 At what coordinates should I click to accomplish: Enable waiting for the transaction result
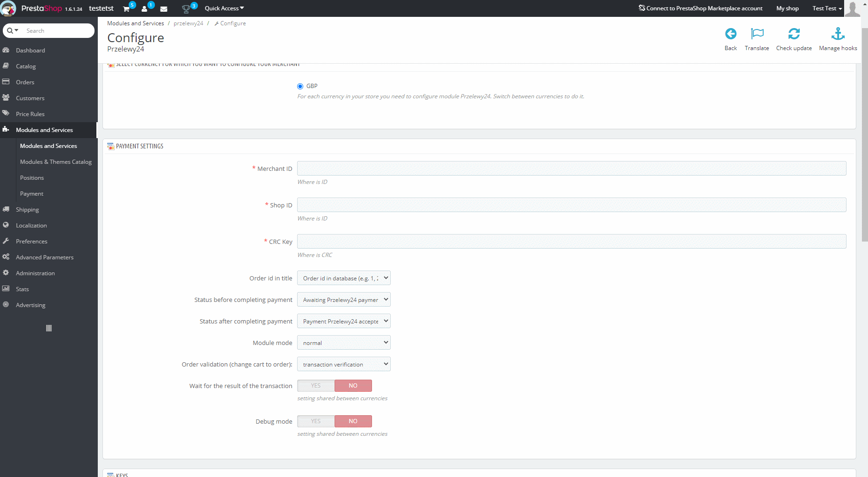(315, 385)
